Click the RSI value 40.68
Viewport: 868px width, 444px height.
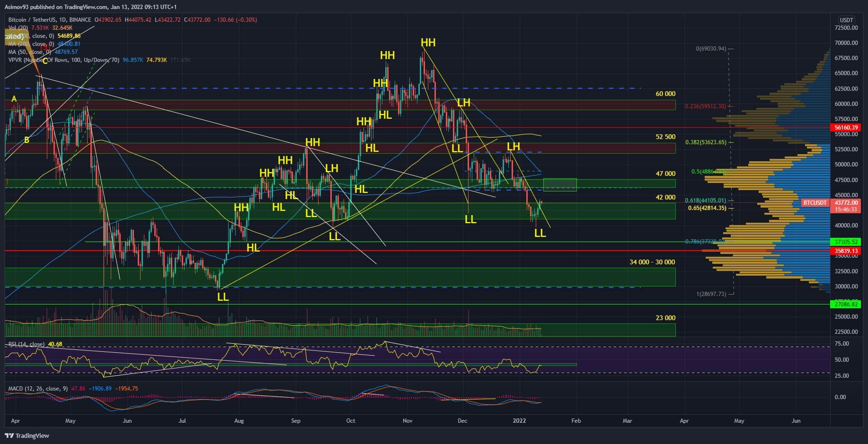coord(55,344)
